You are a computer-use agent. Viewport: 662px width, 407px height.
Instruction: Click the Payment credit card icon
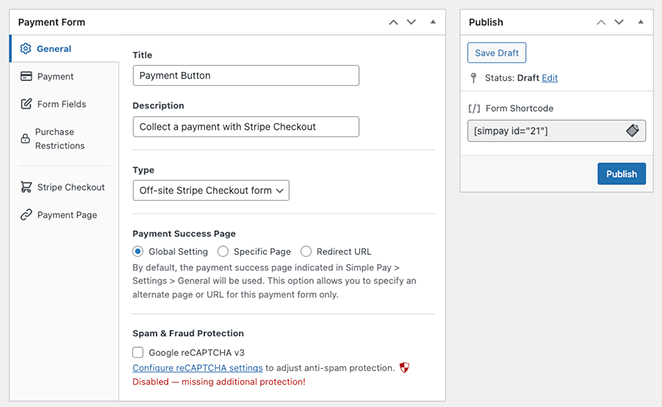pos(25,76)
